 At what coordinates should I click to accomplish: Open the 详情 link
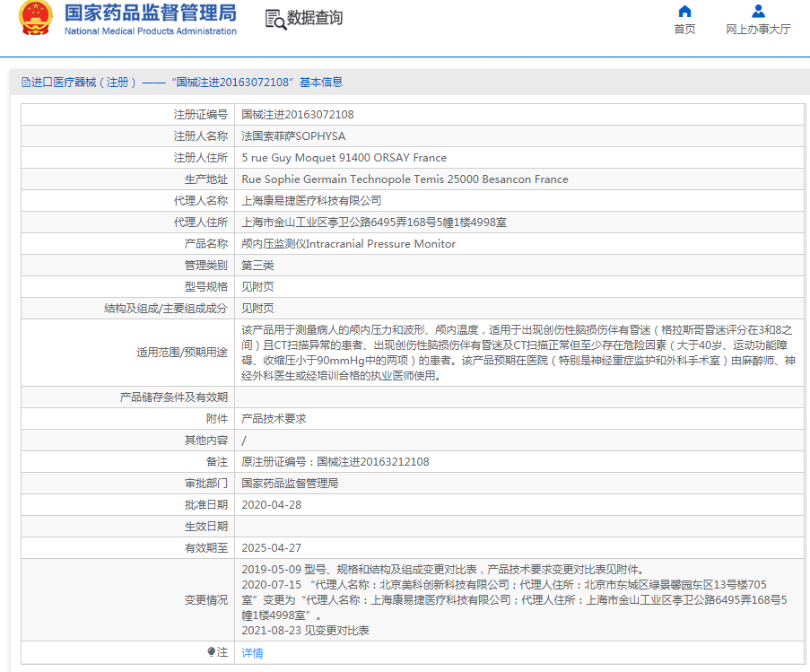coord(252,652)
